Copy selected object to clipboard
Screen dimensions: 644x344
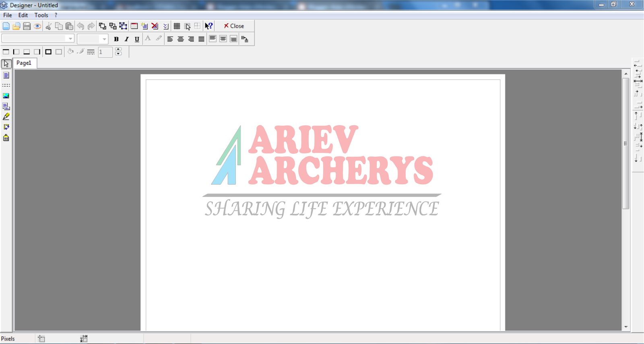(59, 26)
